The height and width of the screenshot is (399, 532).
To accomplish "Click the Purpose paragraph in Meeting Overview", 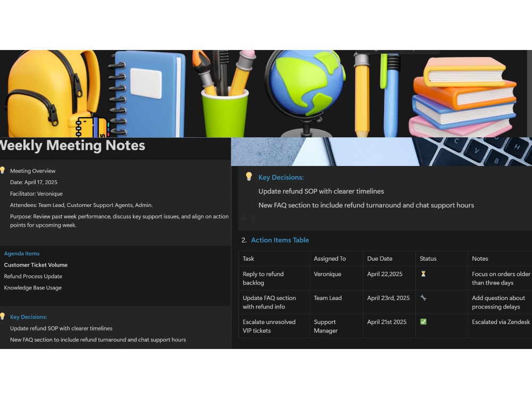I will [119, 221].
